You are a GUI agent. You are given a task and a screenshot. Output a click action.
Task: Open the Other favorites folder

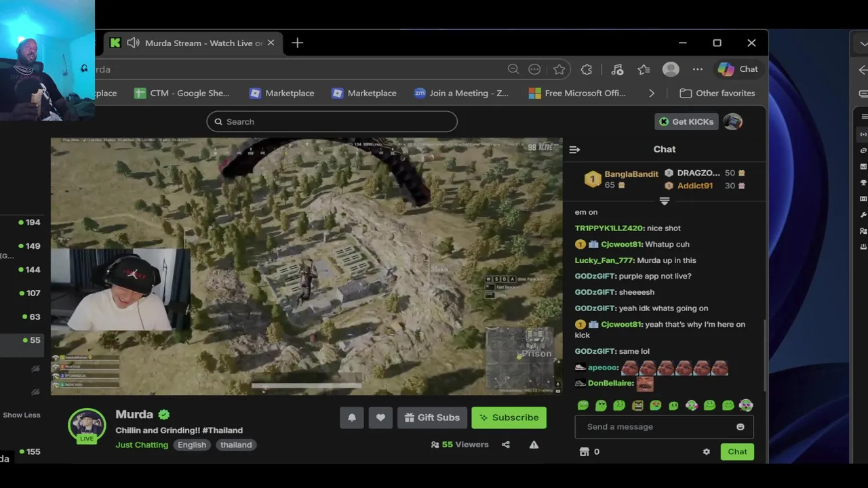717,94
